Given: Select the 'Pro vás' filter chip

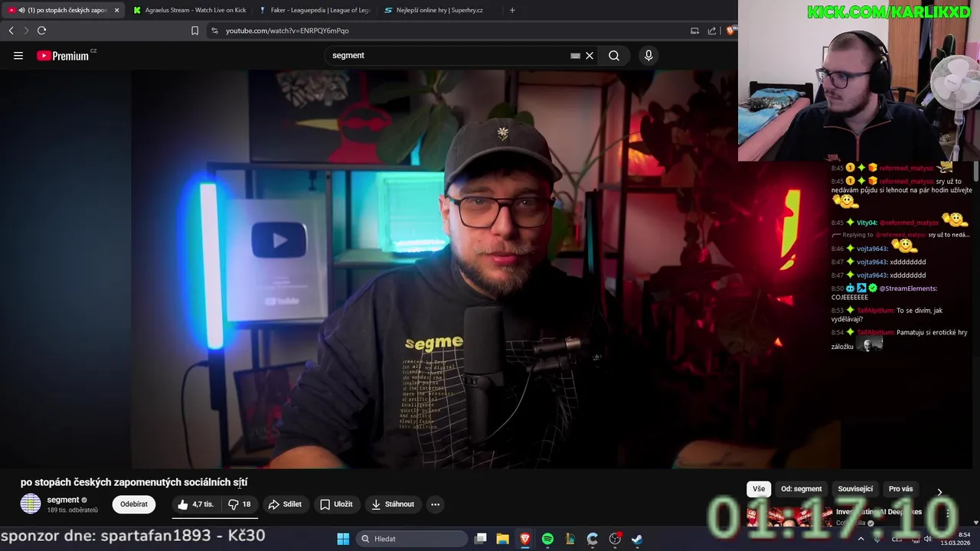Looking at the screenshot, I should pos(900,489).
